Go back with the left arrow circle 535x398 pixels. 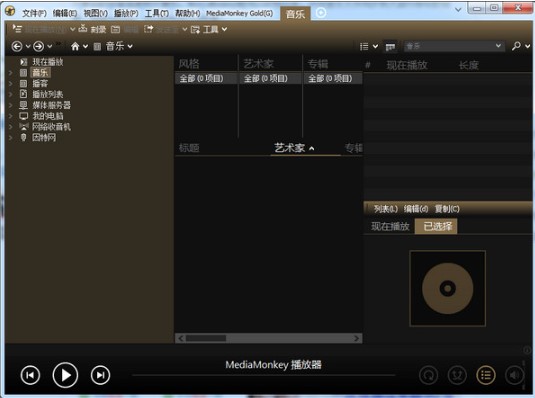pos(17,46)
